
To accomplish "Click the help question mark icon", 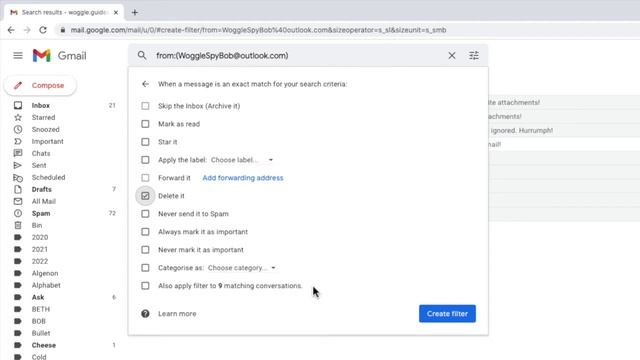I will tap(145, 313).
